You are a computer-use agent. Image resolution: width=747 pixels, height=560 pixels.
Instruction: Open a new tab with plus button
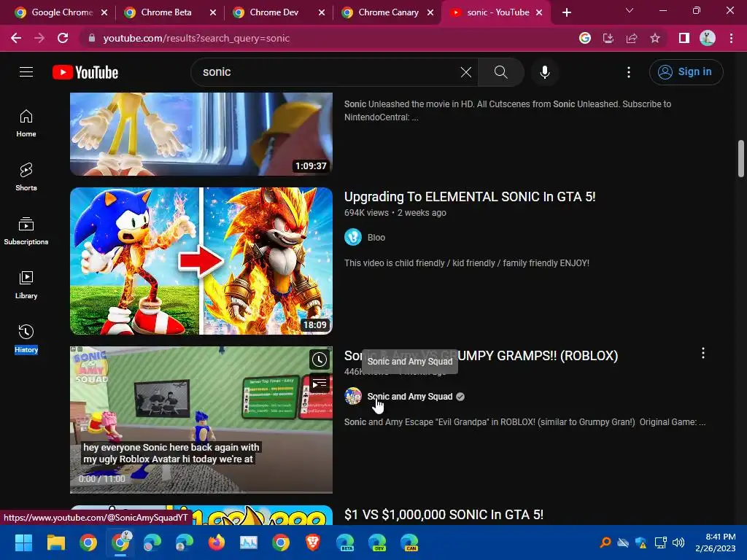pyautogui.click(x=566, y=12)
